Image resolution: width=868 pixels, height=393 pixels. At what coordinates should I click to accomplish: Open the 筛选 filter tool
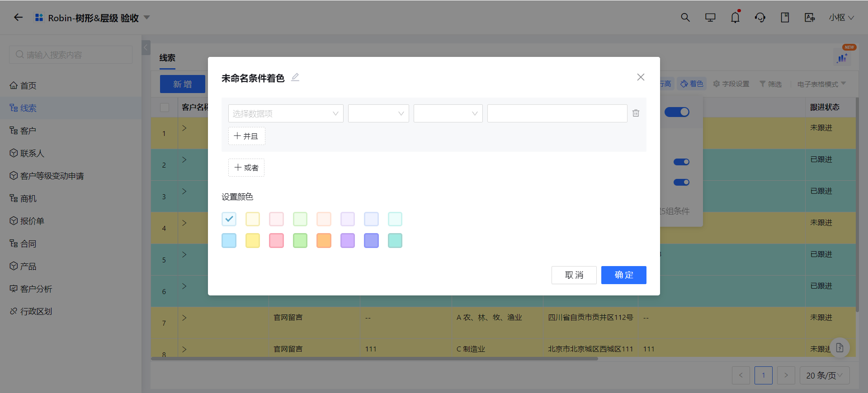pyautogui.click(x=770, y=84)
